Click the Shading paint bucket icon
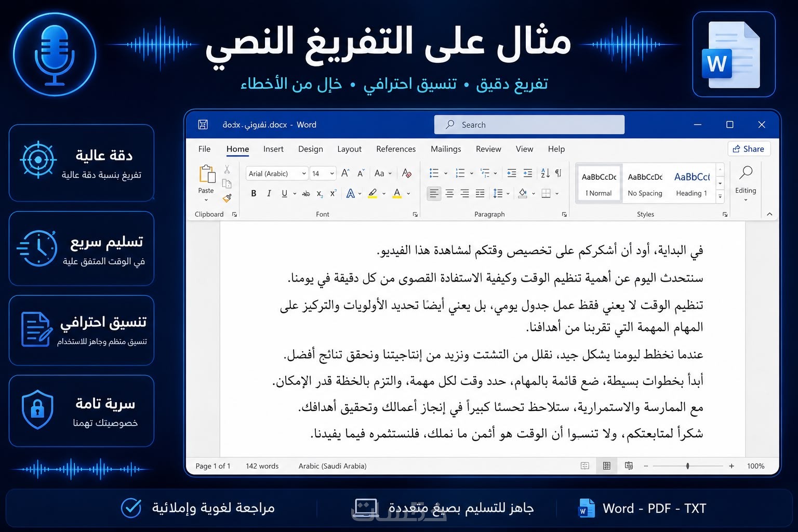The width and height of the screenshot is (798, 532). (523, 193)
